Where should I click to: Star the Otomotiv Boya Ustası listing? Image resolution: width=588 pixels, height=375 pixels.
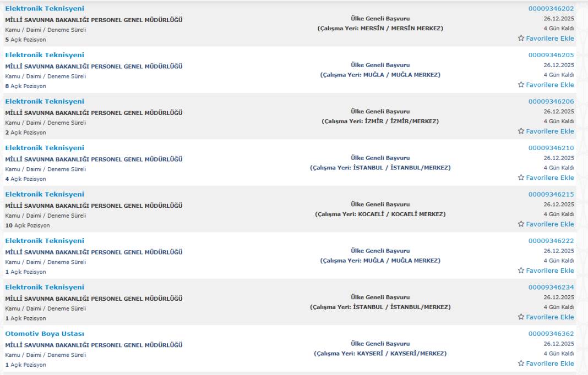521,363
